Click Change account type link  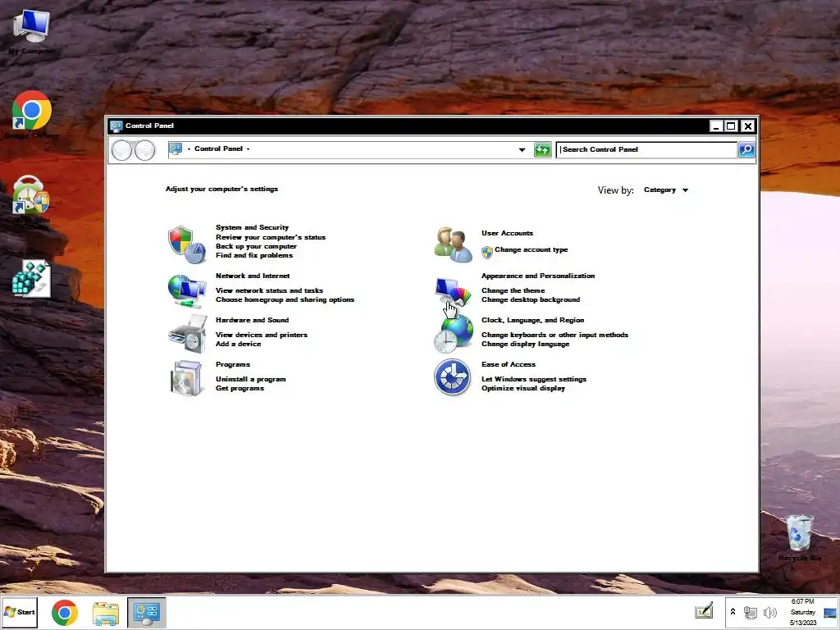coord(531,249)
